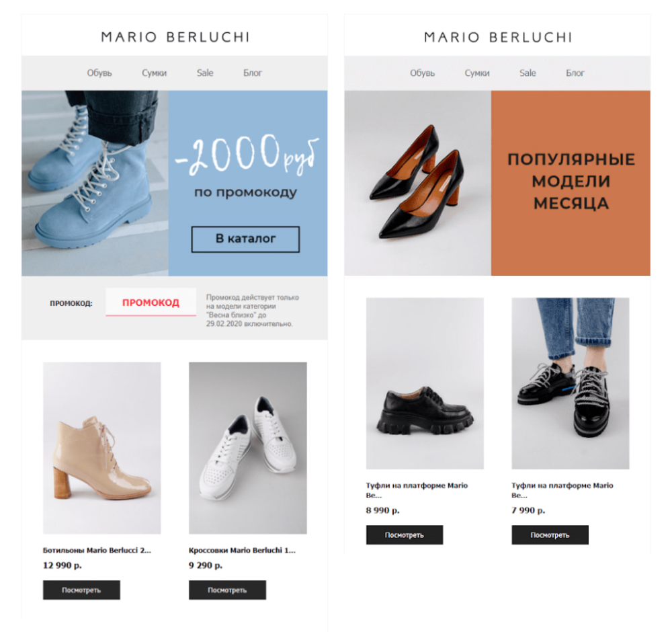The height and width of the screenshot is (632, 672).
Task: Click the В каталог button
Action: point(245,239)
